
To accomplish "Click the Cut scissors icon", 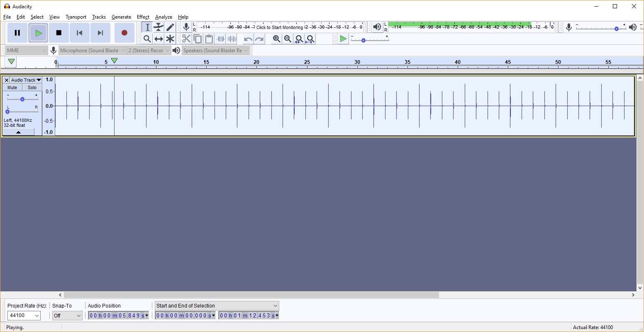I will [186, 39].
